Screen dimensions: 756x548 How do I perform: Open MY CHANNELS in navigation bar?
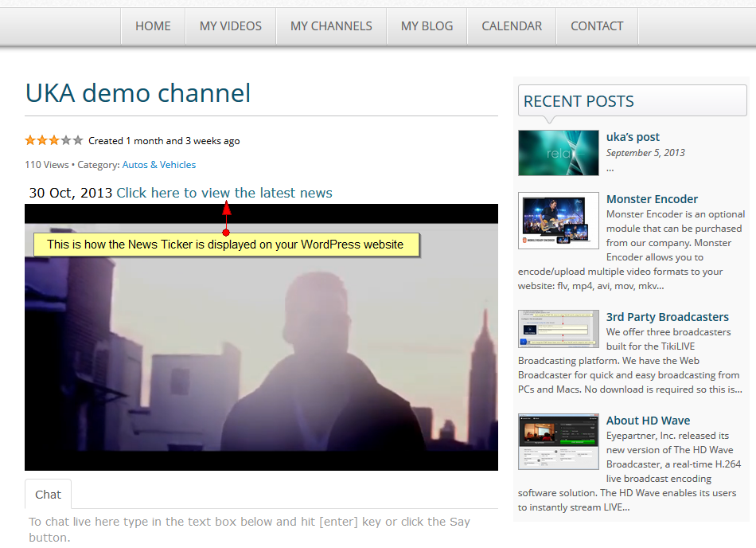tap(331, 26)
